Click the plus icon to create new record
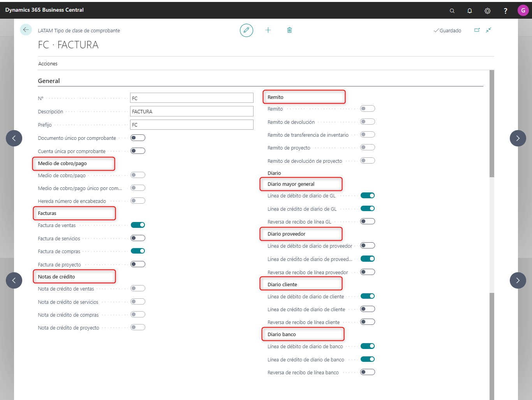Screen dimensions: 532x400 pos(268,30)
